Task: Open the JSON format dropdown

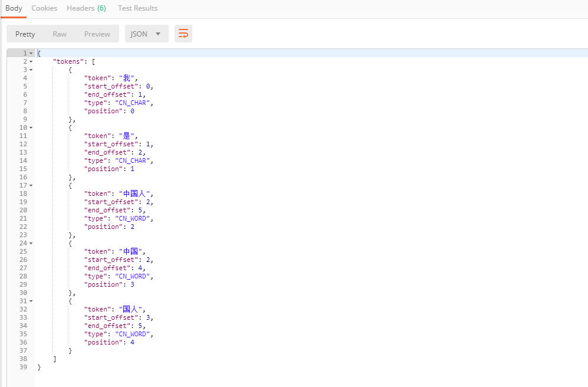Action: point(146,34)
